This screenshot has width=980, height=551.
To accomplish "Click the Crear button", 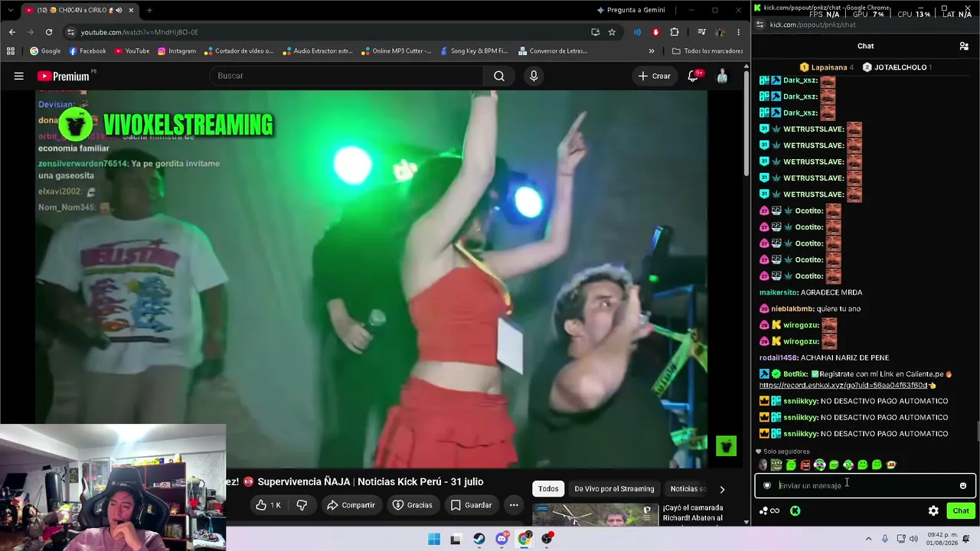I will pyautogui.click(x=654, y=76).
